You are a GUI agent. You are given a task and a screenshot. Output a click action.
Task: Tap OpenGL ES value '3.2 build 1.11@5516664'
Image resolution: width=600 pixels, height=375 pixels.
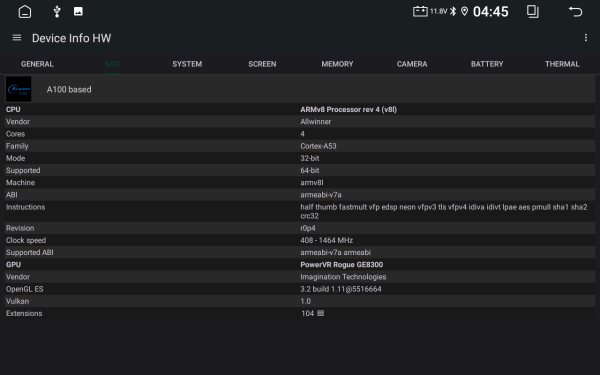(341, 289)
